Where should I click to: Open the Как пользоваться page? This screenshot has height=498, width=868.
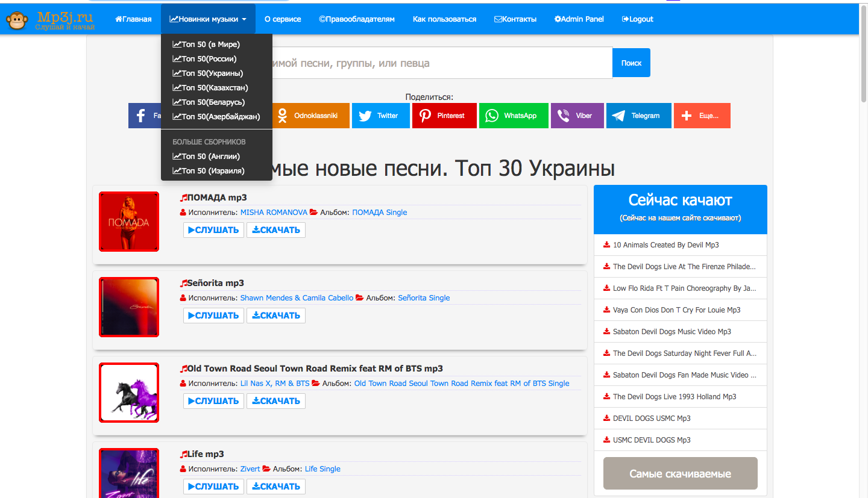coord(444,19)
